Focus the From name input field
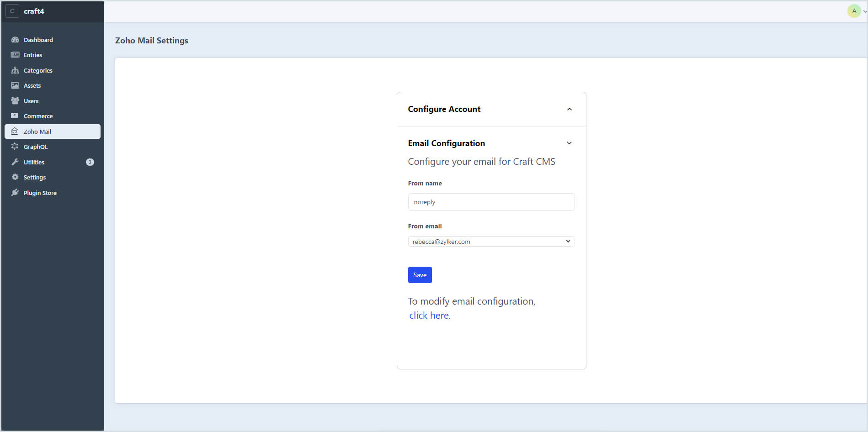 click(x=491, y=202)
